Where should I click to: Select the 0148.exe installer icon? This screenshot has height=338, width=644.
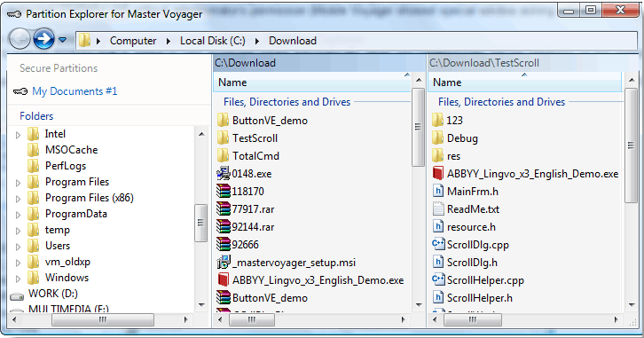pos(223,174)
